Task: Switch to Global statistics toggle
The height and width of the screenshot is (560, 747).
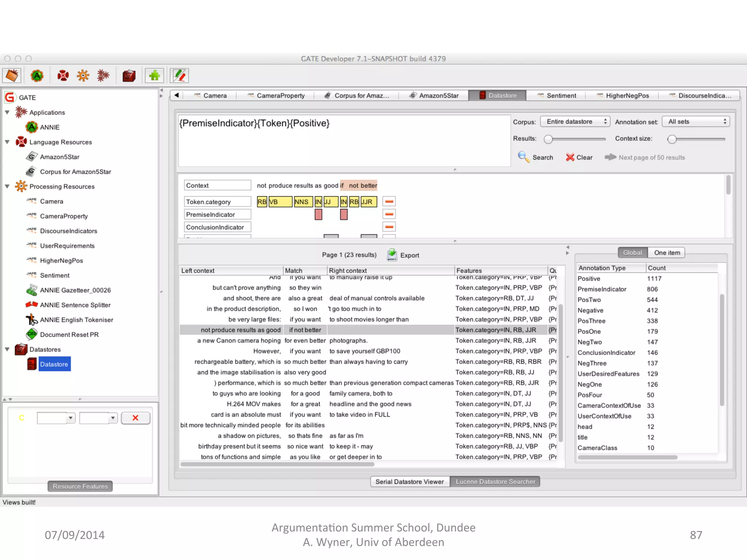Action: 632,253
